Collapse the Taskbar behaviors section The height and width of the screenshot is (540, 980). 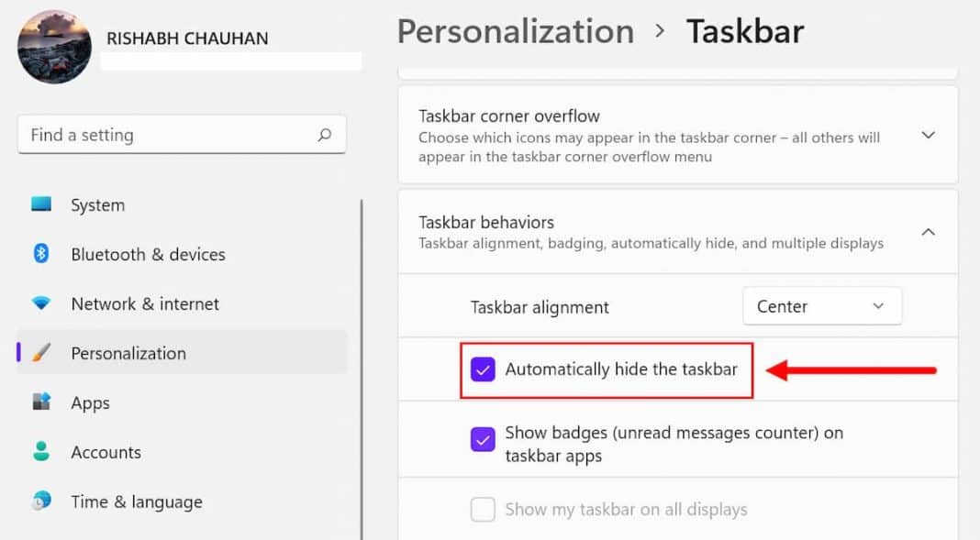tap(928, 231)
